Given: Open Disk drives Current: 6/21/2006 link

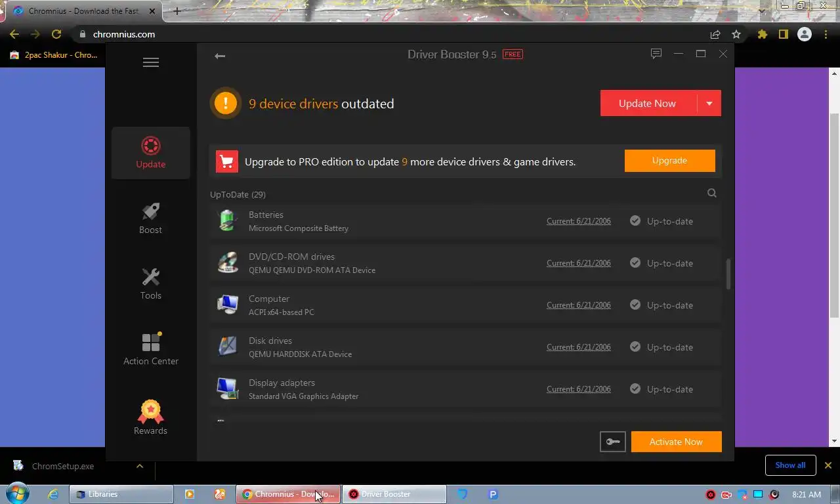Looking at the screenshot, I should tap(579, 347).
